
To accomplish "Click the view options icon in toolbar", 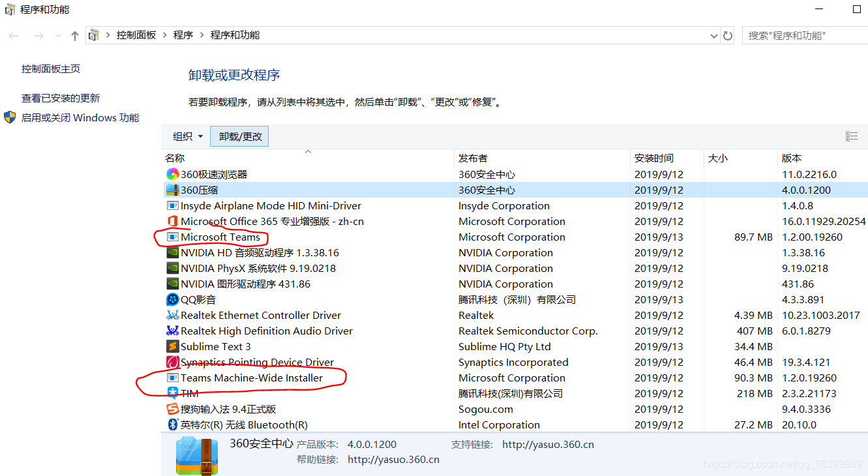I will tap(851, 136).
